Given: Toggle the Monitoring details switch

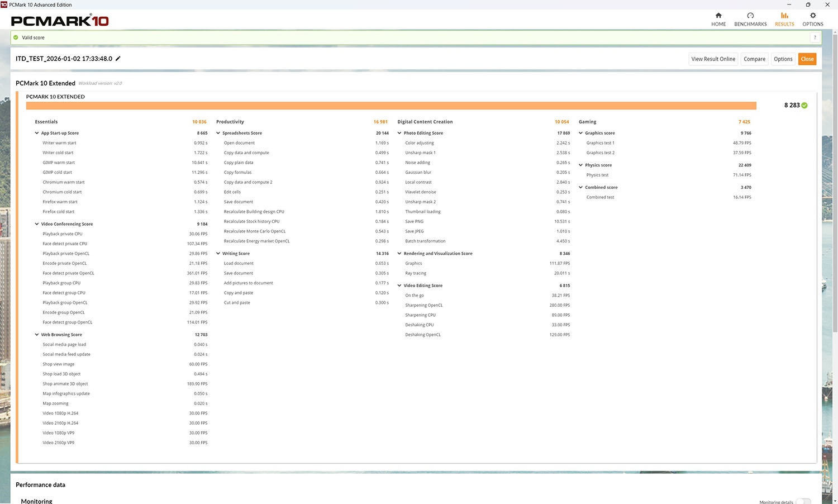Looking at the screenshot, I should [x=803, y=501].
